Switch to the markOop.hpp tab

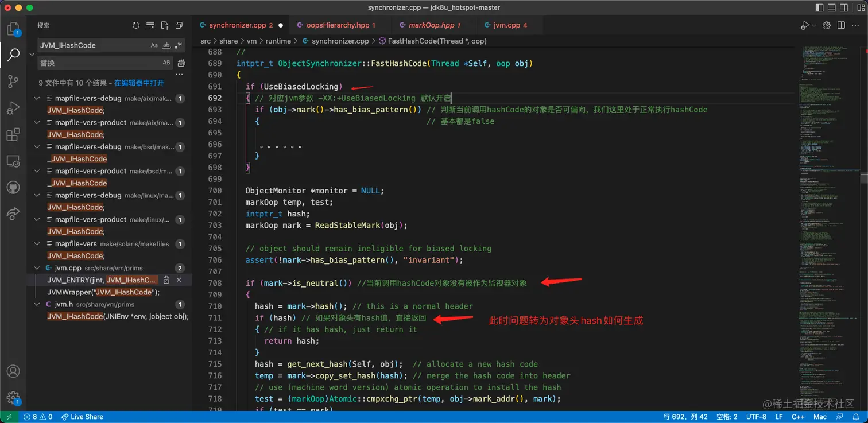point(434,25)
